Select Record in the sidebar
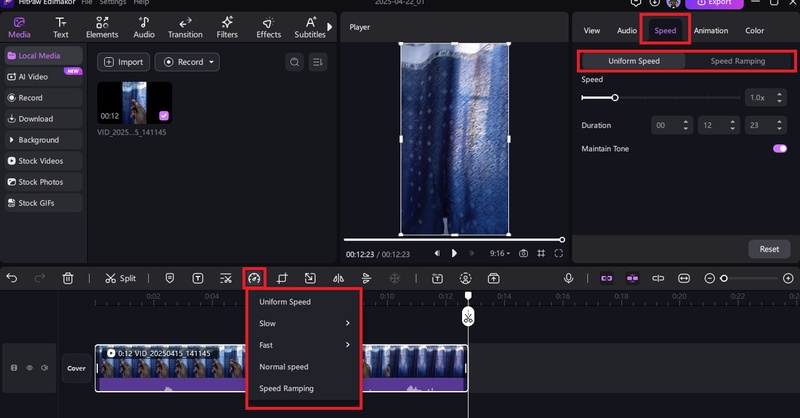Image resolution: width=800 pixels, height=418 pixels. 43,97
